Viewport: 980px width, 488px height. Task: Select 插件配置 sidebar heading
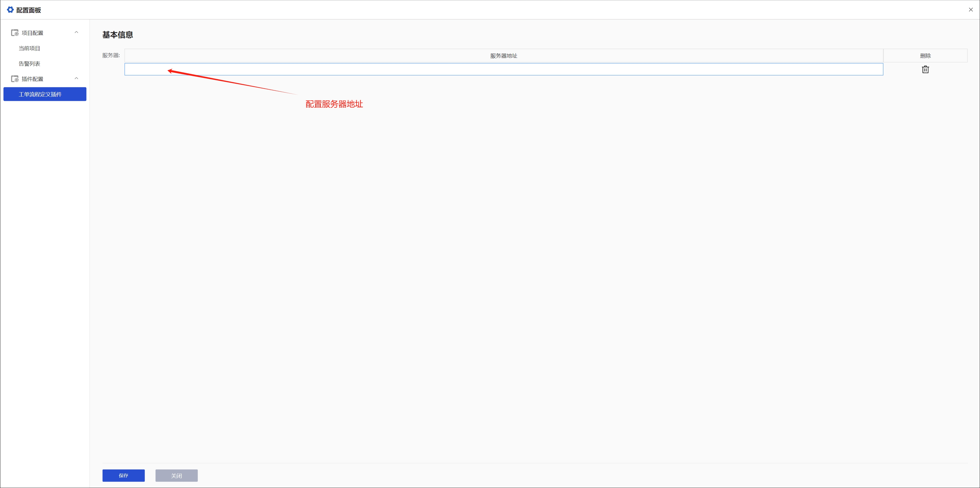pyautogui.click(x=32, y=79)
